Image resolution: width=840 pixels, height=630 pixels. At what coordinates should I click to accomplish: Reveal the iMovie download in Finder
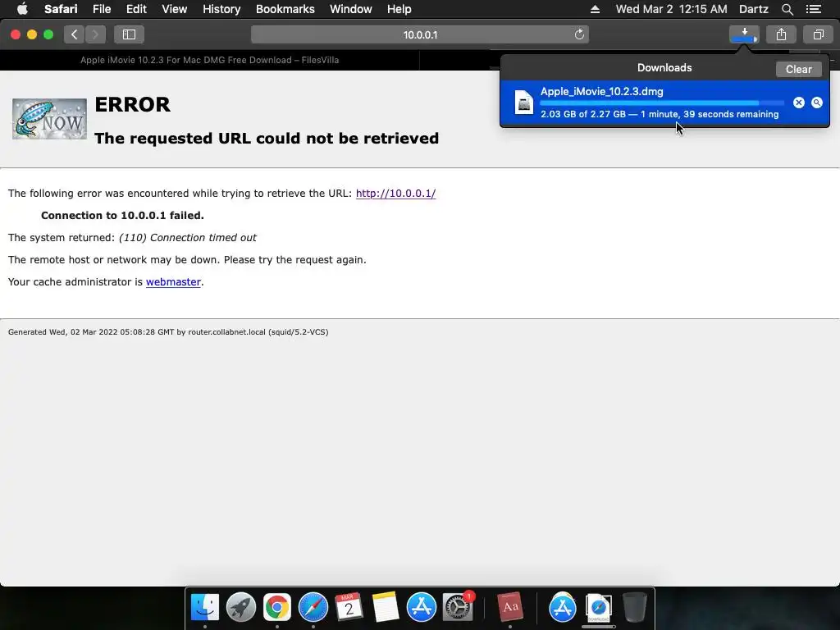click(817, 103)
